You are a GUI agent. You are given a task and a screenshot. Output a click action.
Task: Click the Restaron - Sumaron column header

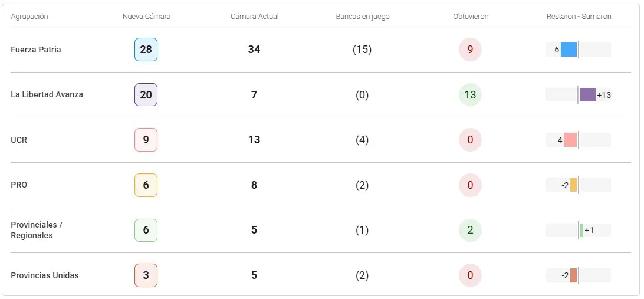[x=579, y=17]
